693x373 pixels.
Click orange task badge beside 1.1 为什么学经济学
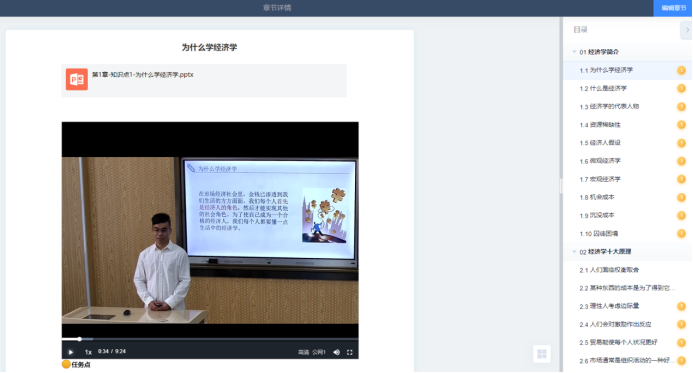(x=682, y=70)
